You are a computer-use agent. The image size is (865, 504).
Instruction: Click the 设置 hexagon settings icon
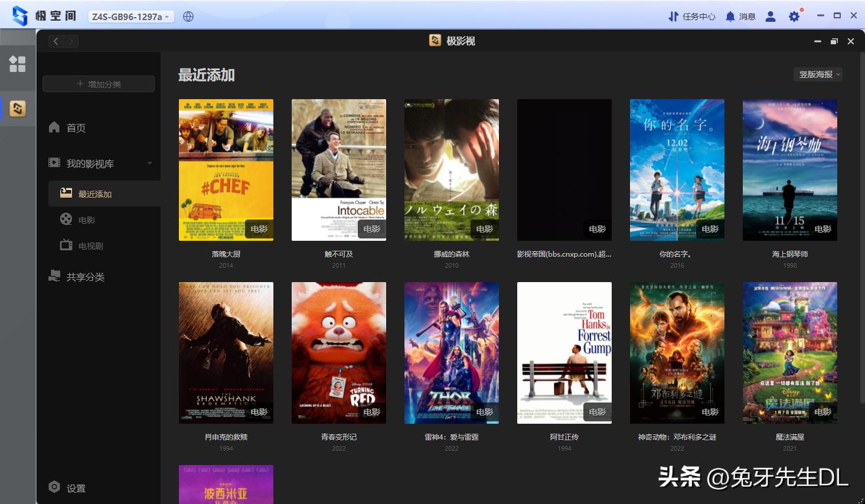(54, 487)
